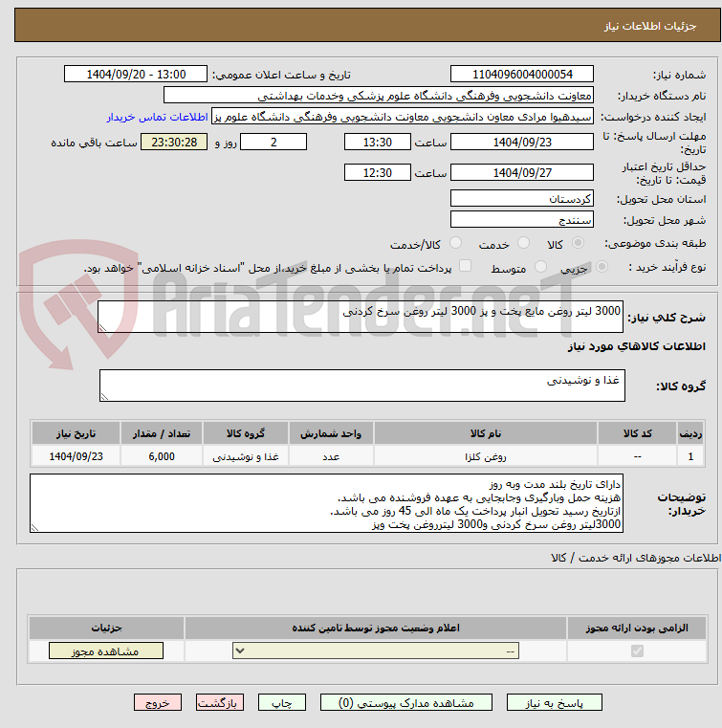
Task: Click the unit cell عدد
Action: [x=331, y=456]
